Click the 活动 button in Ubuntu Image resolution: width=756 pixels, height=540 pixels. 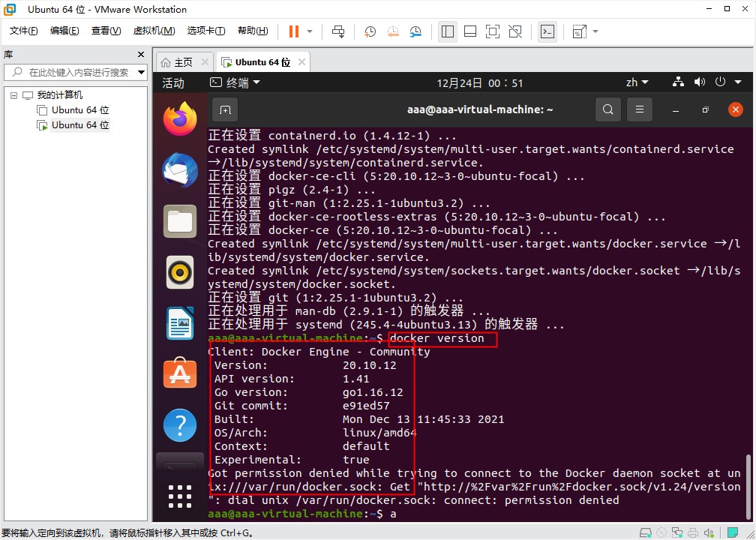click(174, 82)
